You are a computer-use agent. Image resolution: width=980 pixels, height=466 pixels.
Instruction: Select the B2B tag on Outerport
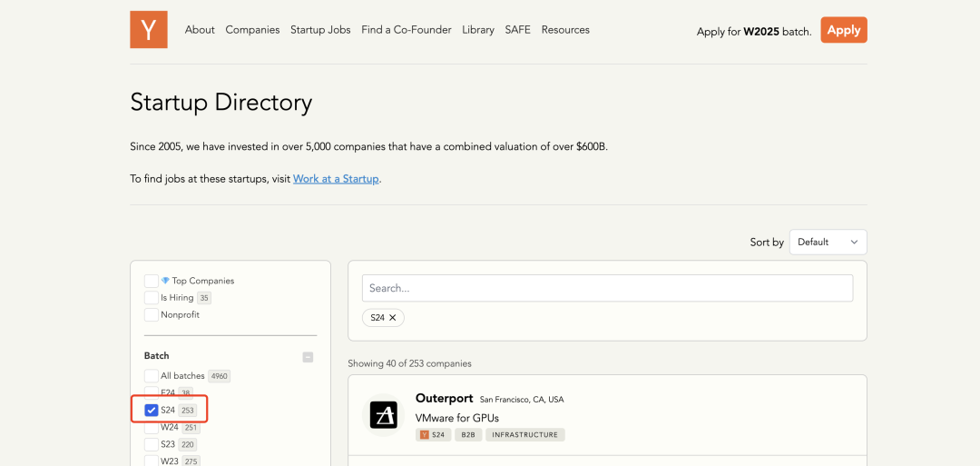point(469,435)
